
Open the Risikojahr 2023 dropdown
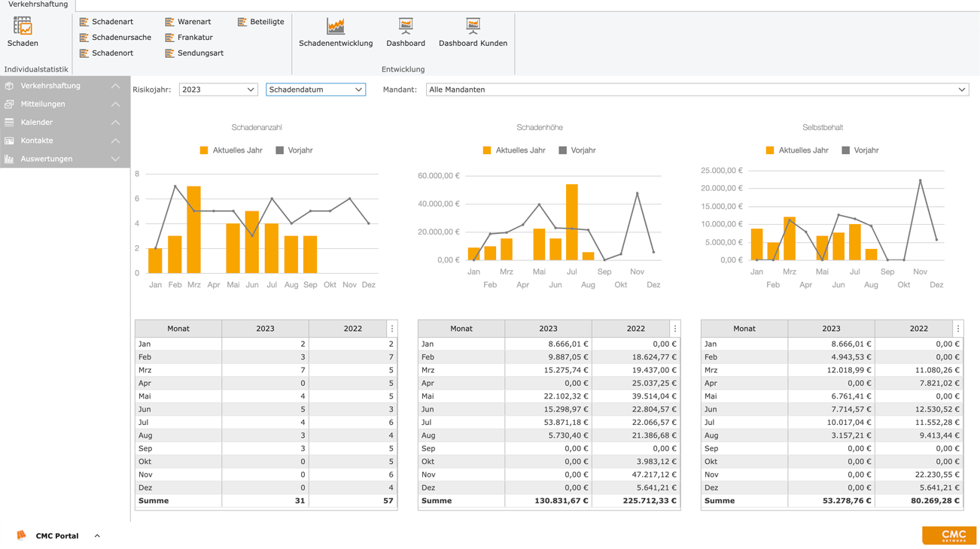pyautogui.click(x=218, y=89)
